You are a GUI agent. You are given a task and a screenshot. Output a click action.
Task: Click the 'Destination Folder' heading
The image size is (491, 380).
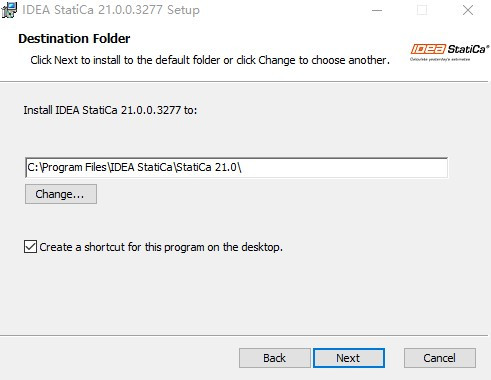pos(74,39)
